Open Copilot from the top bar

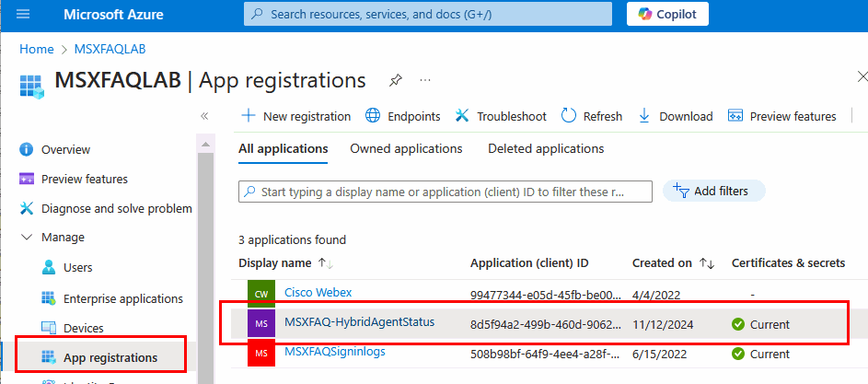pos(667,14)
